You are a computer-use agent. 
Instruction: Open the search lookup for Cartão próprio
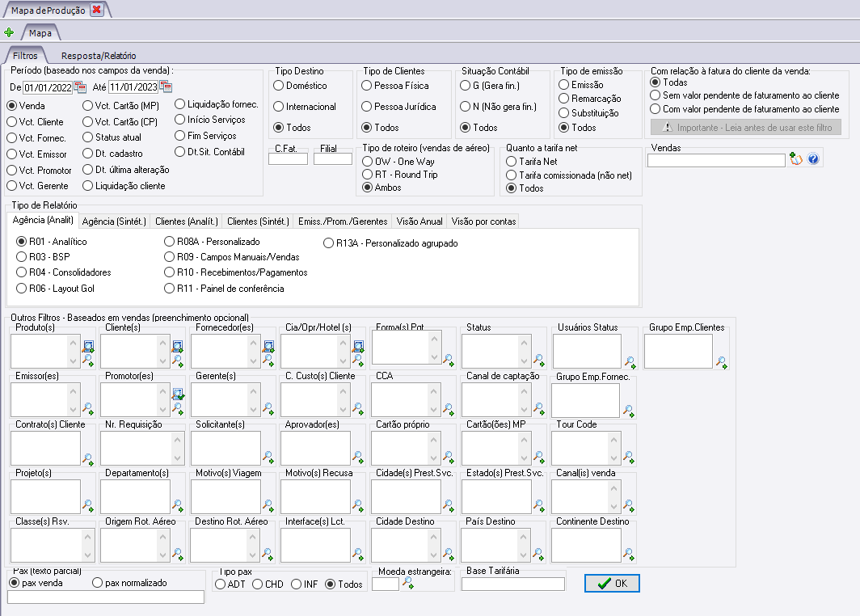coord(449,457)
